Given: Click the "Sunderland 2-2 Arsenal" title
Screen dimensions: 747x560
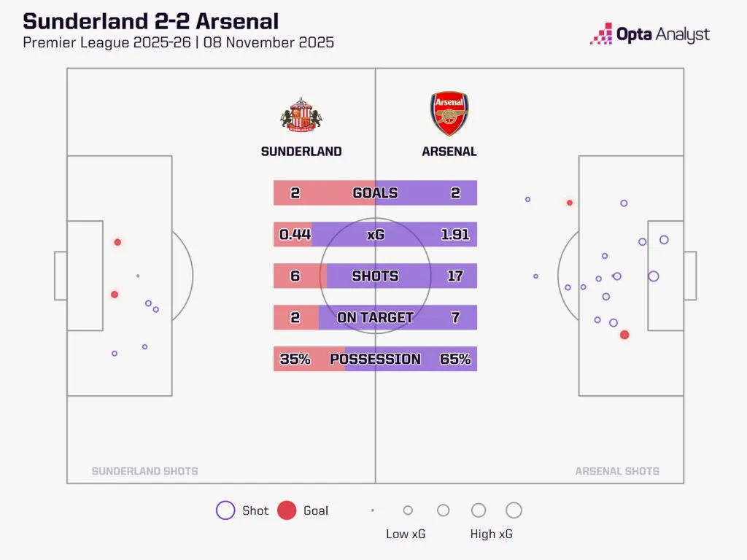Looking at the screenshot, I should coord(150,20).
